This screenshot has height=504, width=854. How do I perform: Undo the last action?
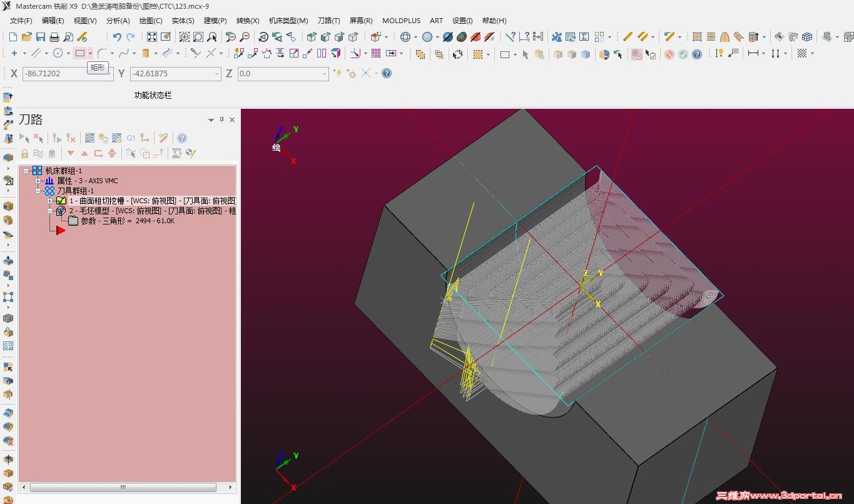117,37
